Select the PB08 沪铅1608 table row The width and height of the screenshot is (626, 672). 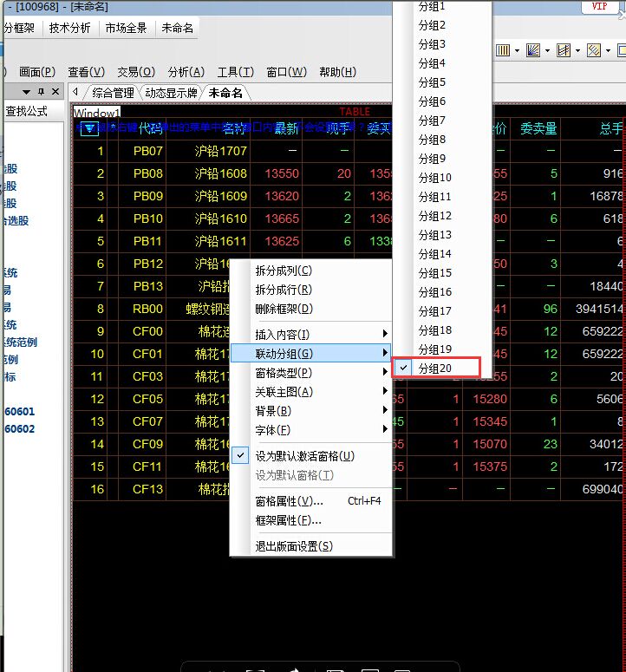click(173, 173)
